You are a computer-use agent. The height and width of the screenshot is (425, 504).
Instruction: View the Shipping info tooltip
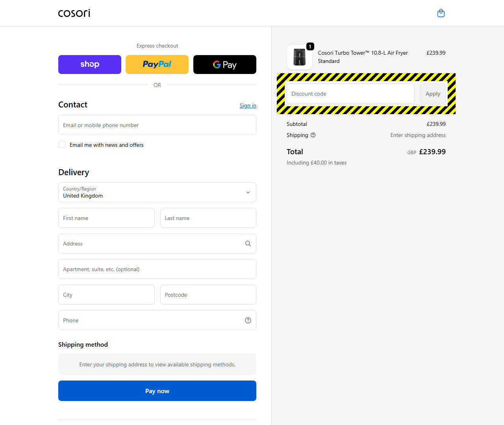coord(313,135)
